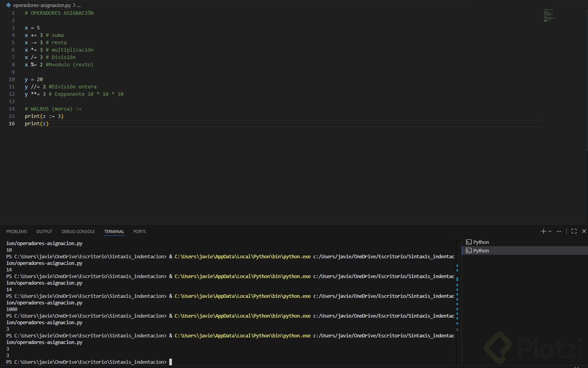Image resolution: width=588 pixels, height=368 pixels.
Task: Click line number 15 in the editor gutter
Action: coord(12,116)
